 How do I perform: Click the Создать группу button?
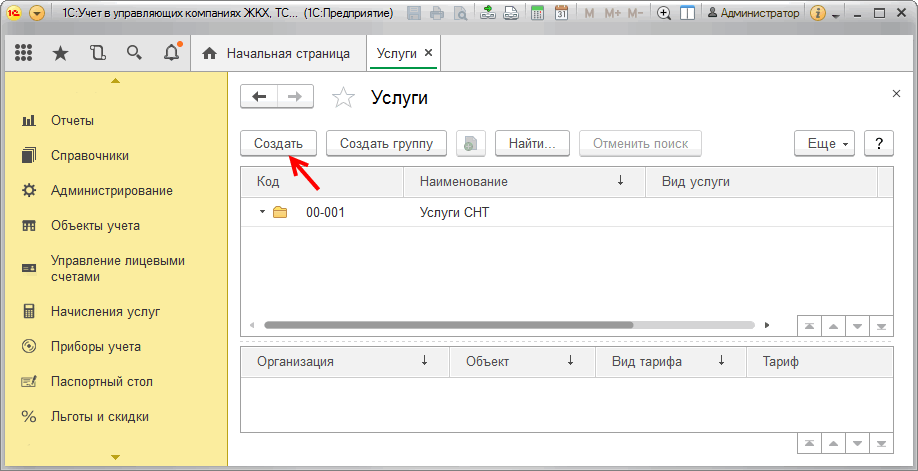click(x=386, y=144)
